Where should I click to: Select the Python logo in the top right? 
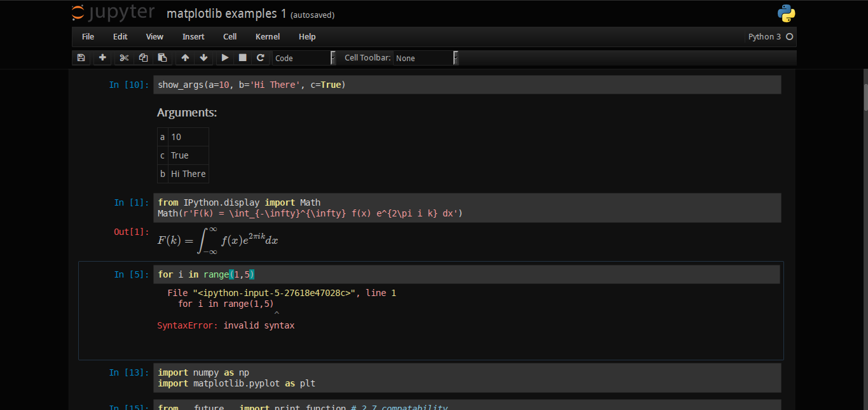pos(787,12)
